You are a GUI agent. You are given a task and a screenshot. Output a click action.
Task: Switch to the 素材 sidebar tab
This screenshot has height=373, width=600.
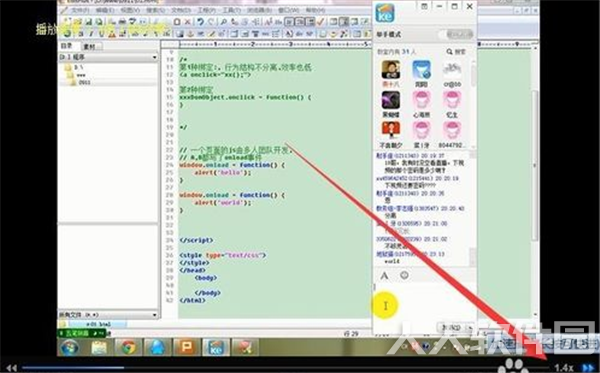point(90,46)
